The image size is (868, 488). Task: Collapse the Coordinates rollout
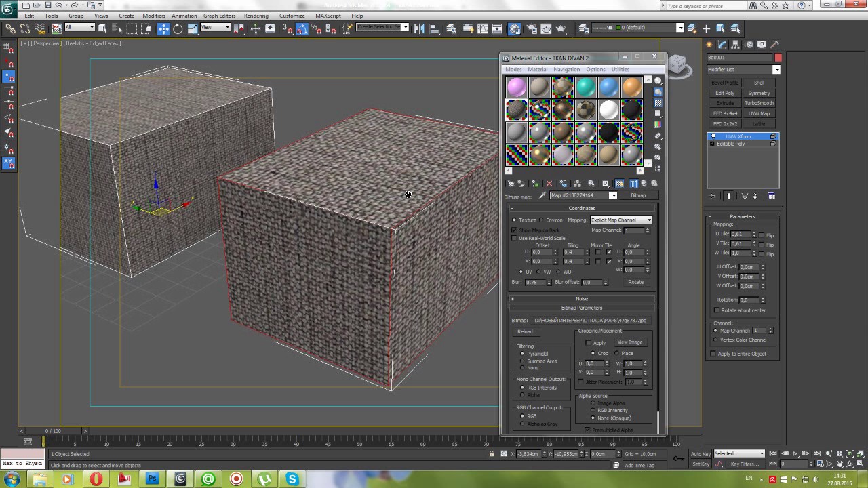[x=582, y=208]
